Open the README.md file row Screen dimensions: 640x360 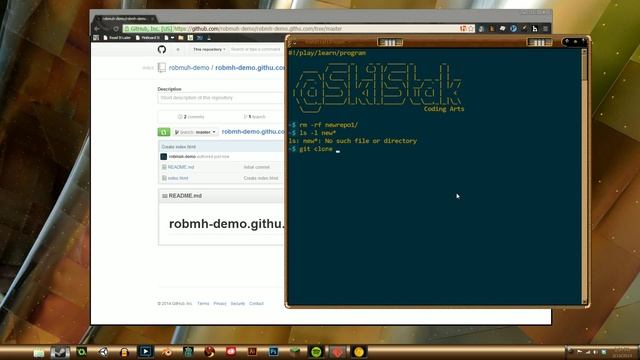221,167
